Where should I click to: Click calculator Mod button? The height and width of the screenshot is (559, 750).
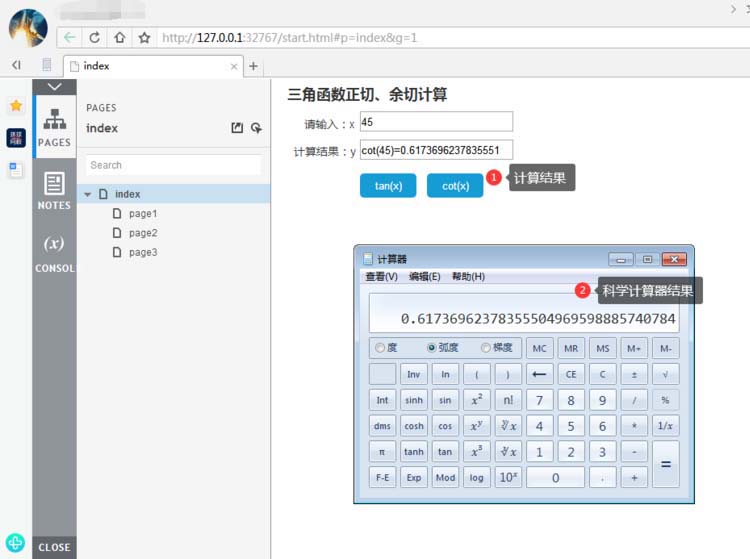(445, 477)
